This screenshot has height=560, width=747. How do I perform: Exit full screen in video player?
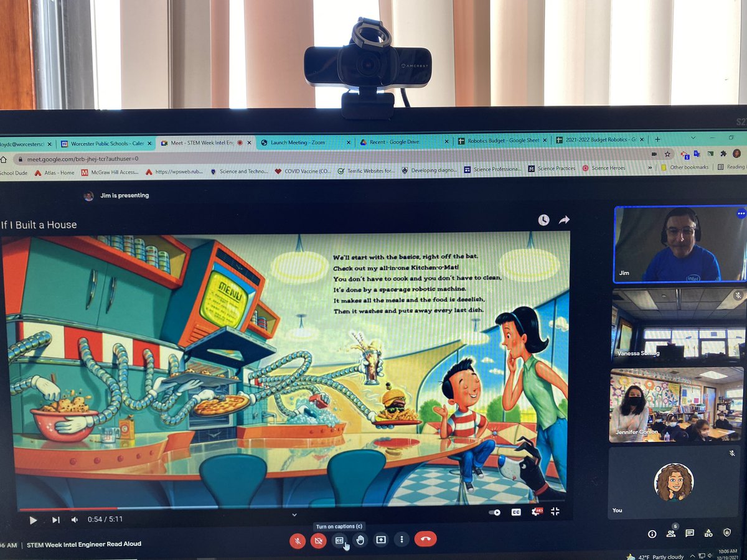(555, 511)
